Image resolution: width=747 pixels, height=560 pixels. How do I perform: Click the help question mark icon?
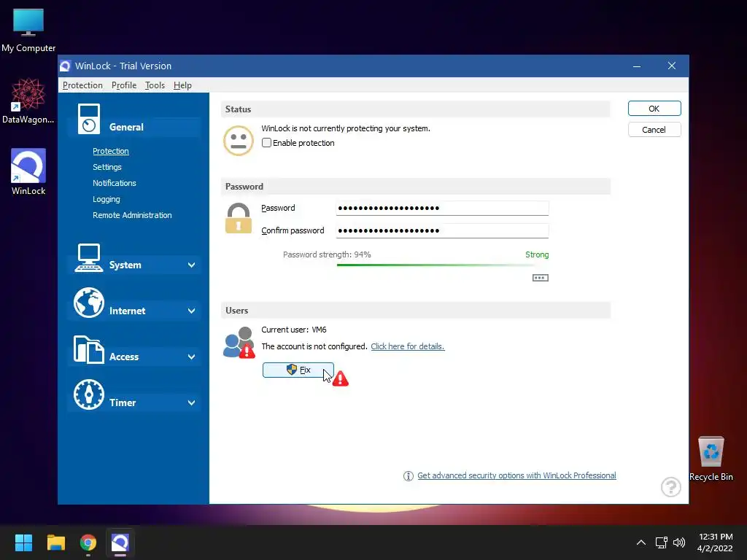pyautogui.click(x=671, y=486)
